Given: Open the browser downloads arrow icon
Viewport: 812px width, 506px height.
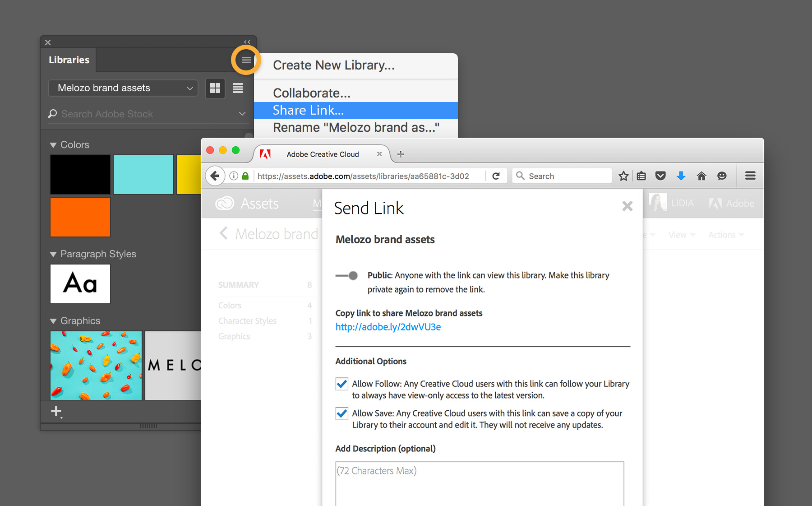Looking at the screenshot, I should 681,176.
